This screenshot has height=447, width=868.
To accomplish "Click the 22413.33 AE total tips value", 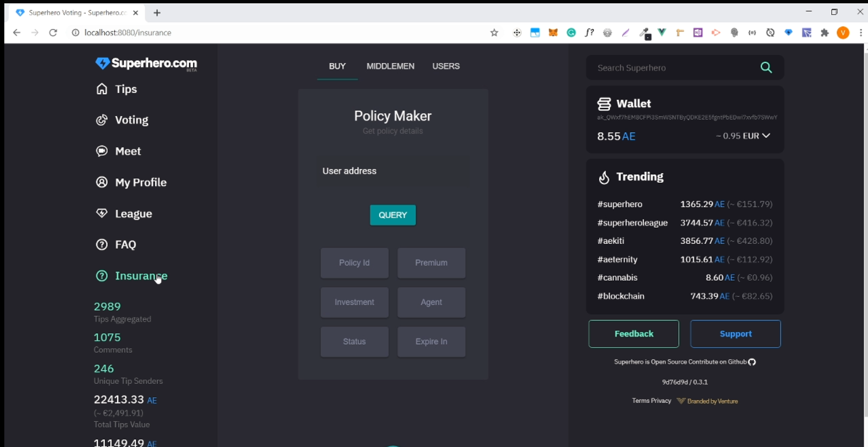I will tap(125, 400).
